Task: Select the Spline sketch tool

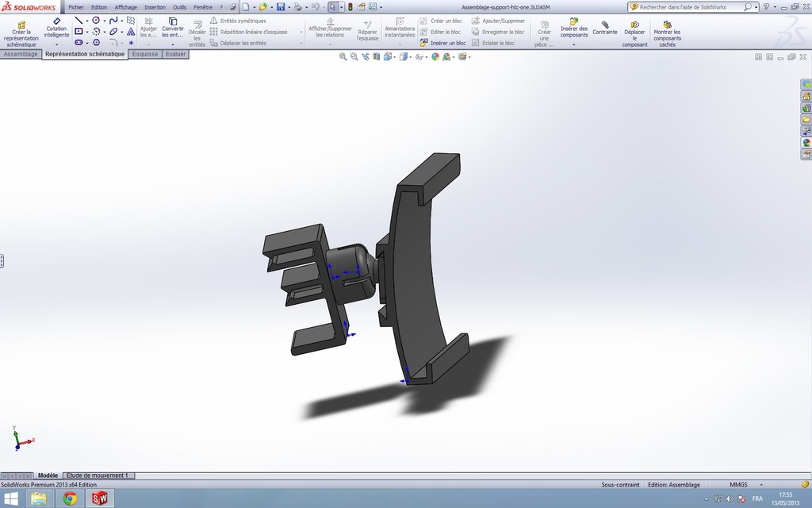Action: tap(113, 20)
